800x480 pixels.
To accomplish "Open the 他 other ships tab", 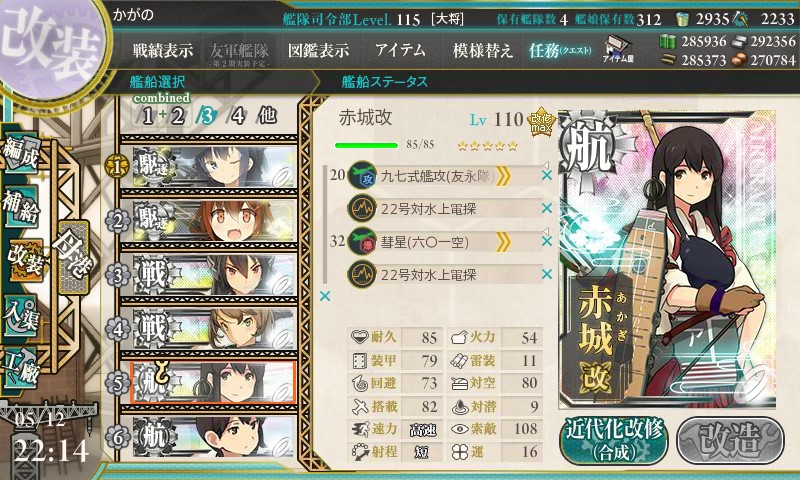I will coord(267,115).
